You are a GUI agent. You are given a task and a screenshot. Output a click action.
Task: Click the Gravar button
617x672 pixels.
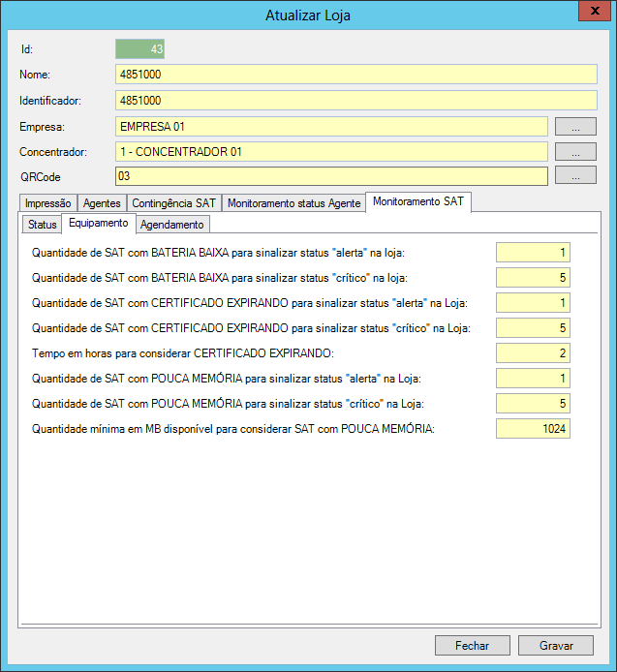click(555, 646)
